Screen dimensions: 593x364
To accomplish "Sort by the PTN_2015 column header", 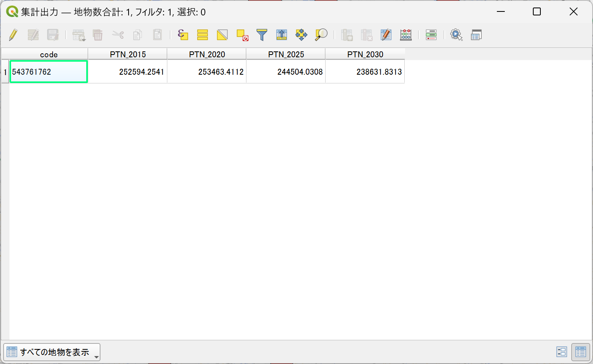I will tap(127, 54).
